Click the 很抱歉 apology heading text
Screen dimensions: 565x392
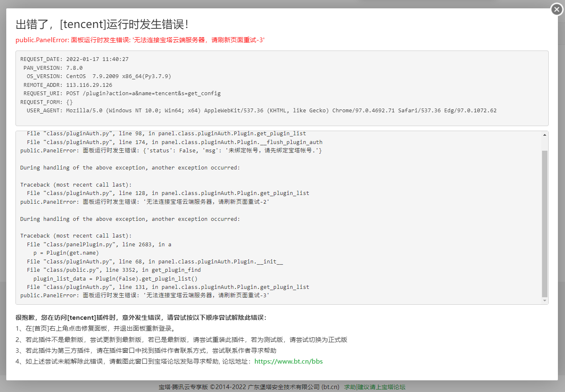141,318
